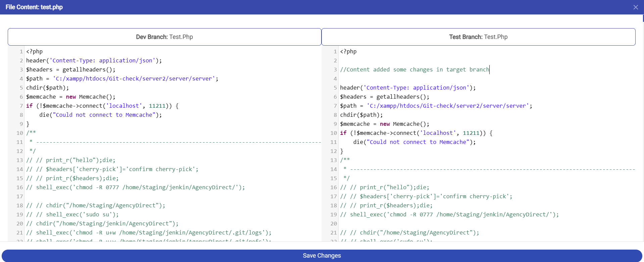The height and width of the screenshot is (262, 644).
Task: Click print_r("hello") comment in Test Branch pane
Action: point(384,188)
